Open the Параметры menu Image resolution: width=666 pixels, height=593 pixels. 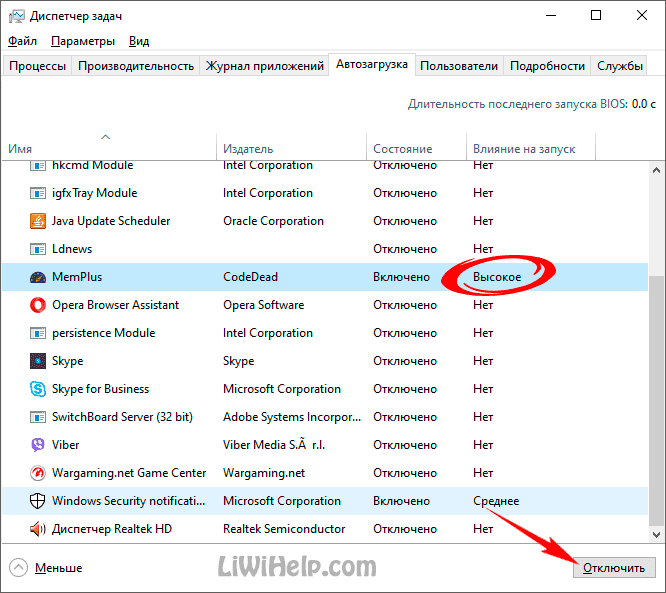point(83,41)
